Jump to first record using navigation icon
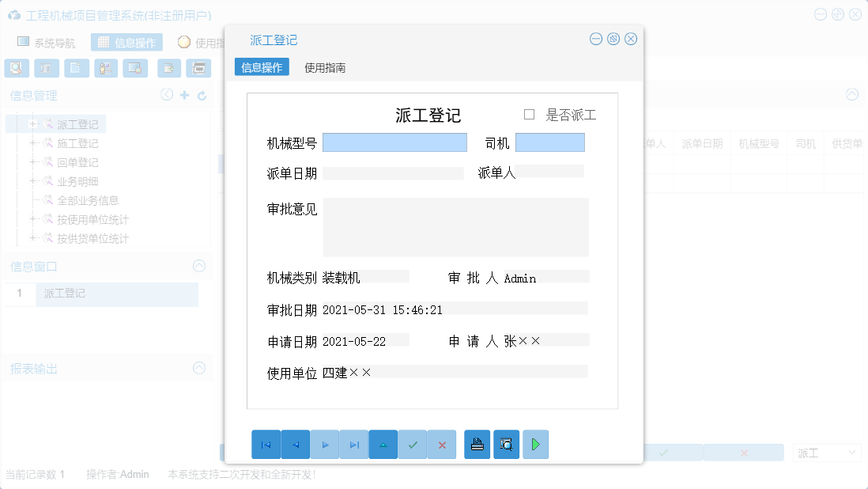 point(266,444)
